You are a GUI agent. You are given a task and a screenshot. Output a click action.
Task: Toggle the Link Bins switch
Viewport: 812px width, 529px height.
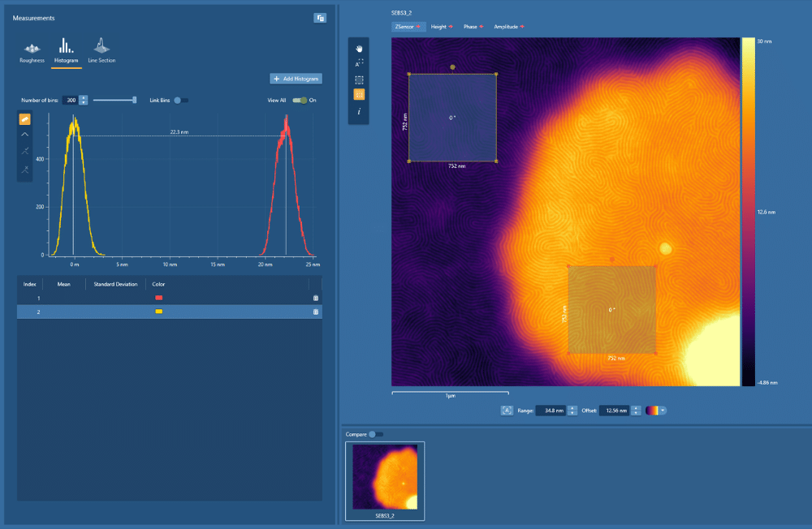pos(180,101)
